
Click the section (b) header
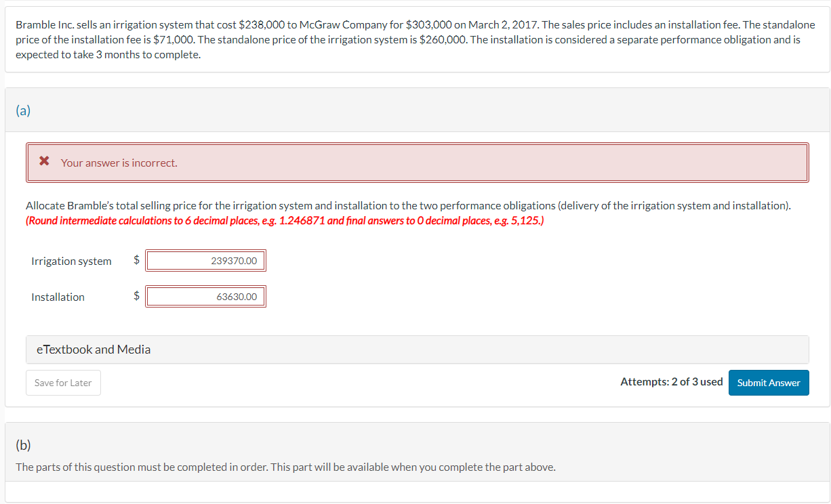tap(24, 445)
